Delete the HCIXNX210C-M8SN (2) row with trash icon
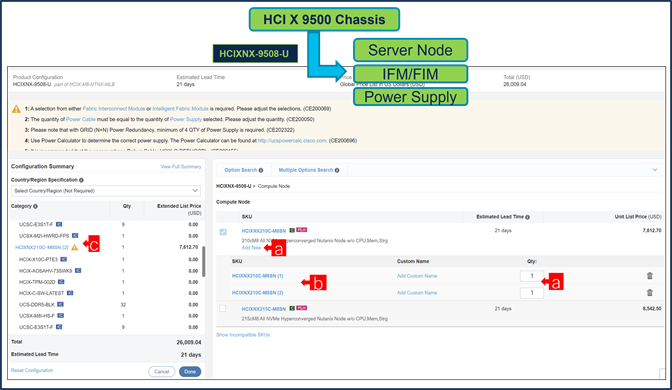The image size is (672, 390). [650, 293]
